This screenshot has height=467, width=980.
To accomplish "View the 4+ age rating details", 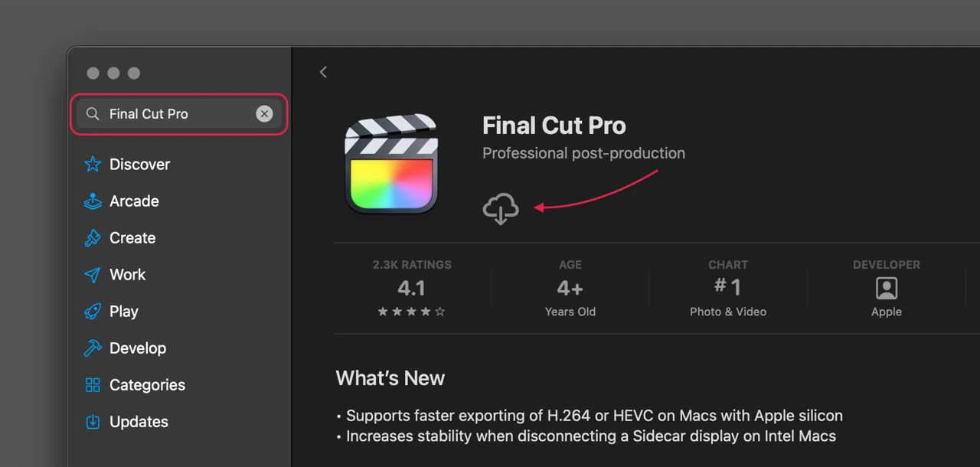I will tap(570, 287).
